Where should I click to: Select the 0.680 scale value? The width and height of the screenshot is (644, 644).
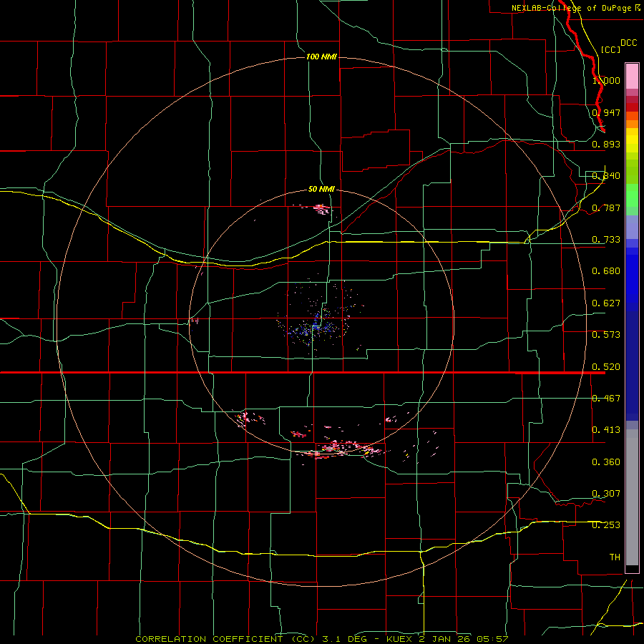(x=606, y=270)
